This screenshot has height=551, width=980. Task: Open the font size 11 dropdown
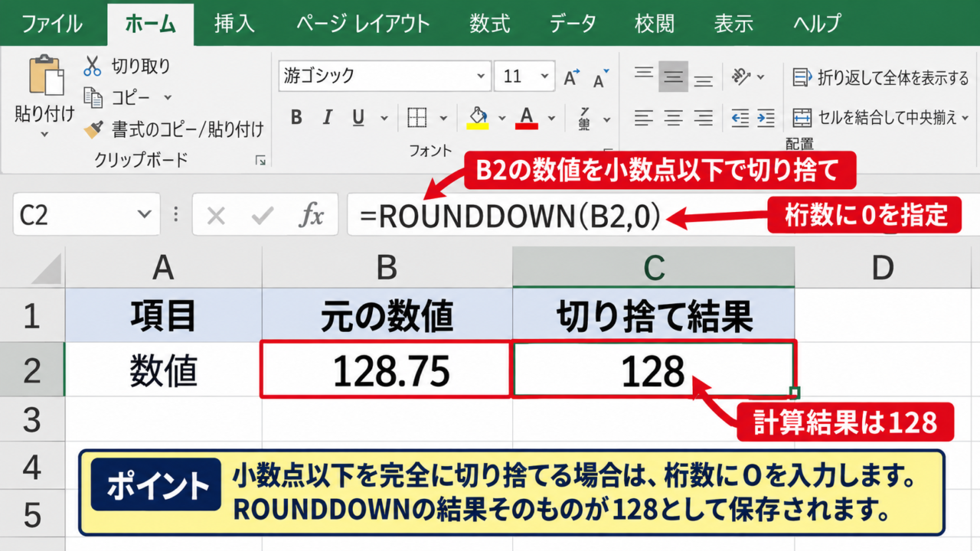pos(545,77)
